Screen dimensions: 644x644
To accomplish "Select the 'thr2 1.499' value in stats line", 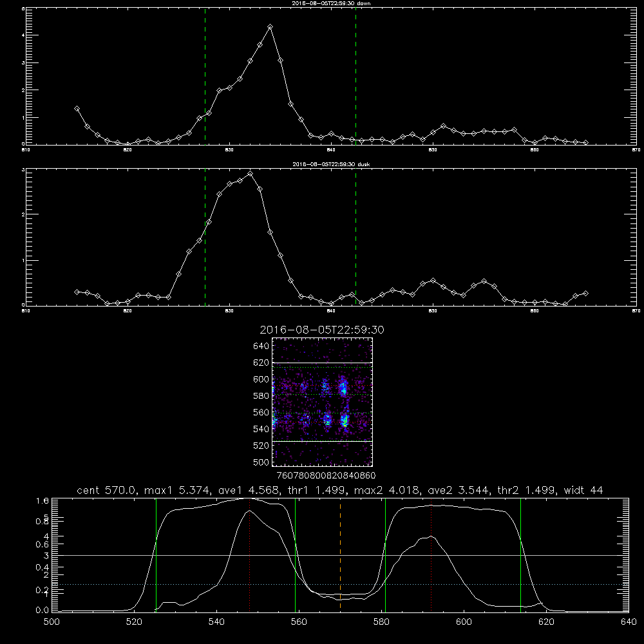I will click(527, 490).
